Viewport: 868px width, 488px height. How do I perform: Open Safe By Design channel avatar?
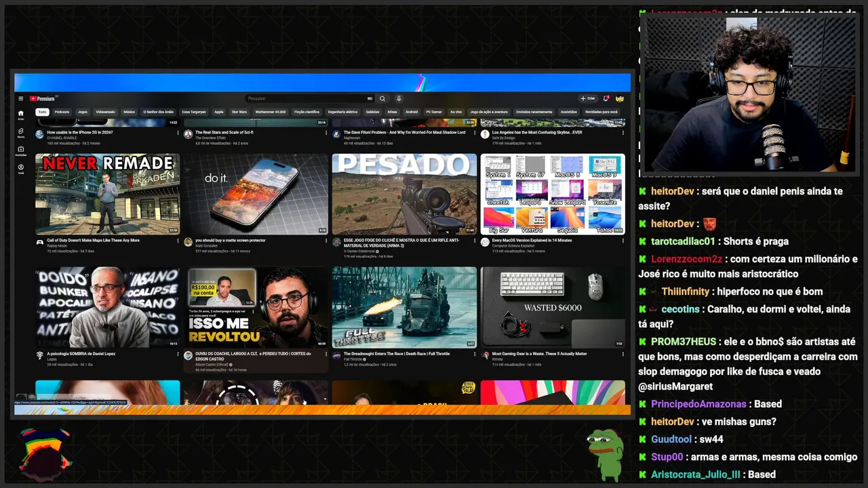click(485, 134)
